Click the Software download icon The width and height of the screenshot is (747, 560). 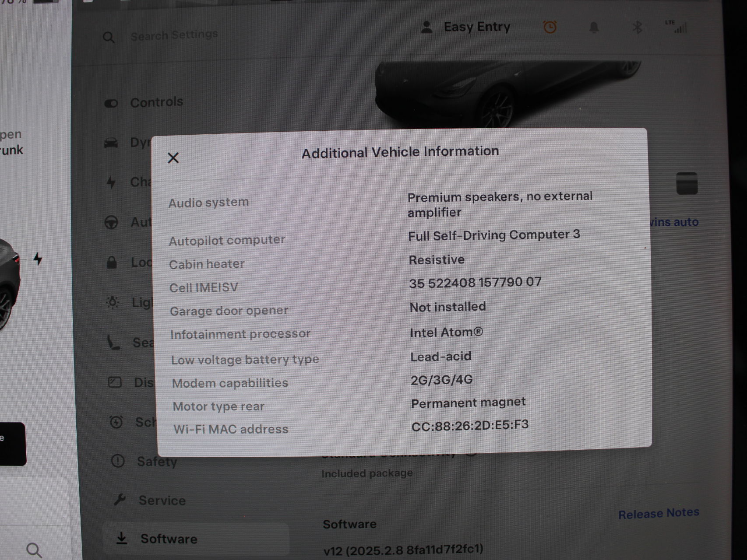coord(122,539)
